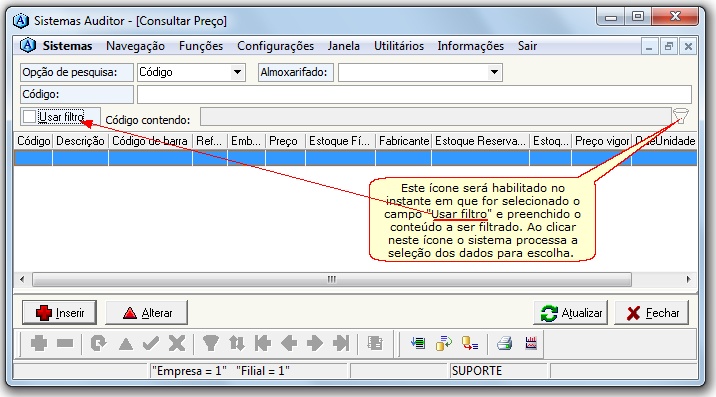
Task: Click the Fechar button
Action: [652, 313]
